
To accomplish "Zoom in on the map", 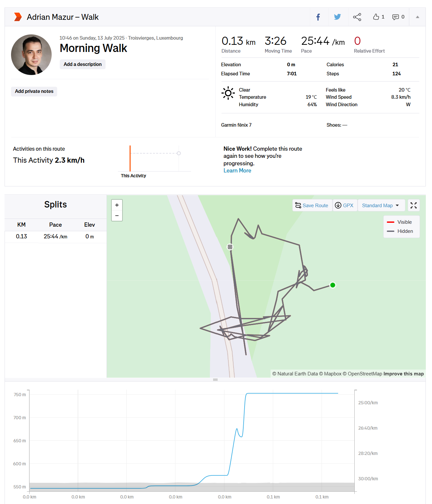I will [x=117, y=205].
